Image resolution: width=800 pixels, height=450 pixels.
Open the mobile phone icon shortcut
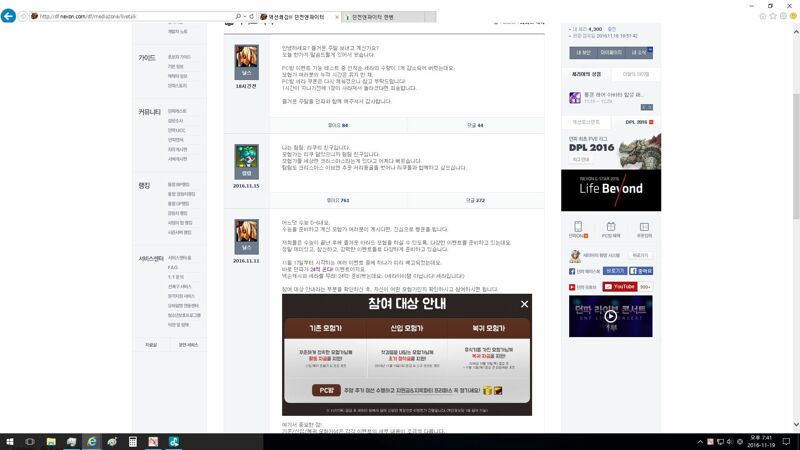tap(578, 229)
